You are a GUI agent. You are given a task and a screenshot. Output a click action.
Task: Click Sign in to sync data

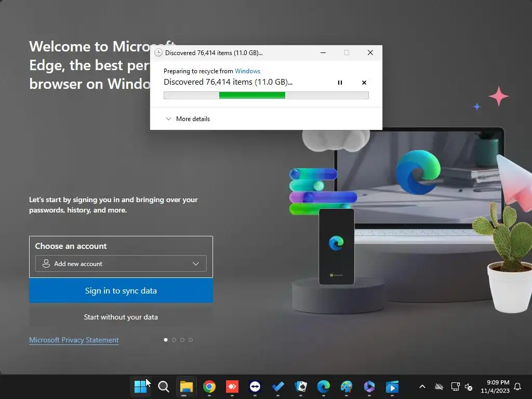click(x=121, y=291)
